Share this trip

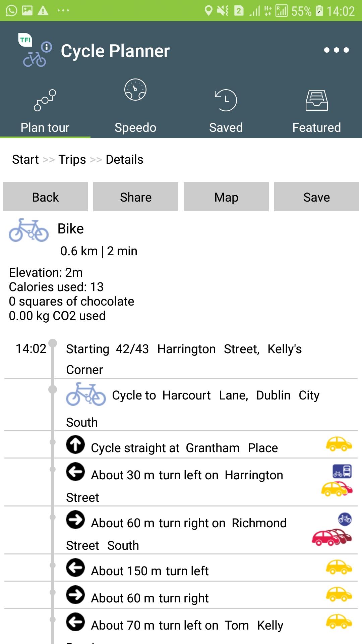[136, 197]
